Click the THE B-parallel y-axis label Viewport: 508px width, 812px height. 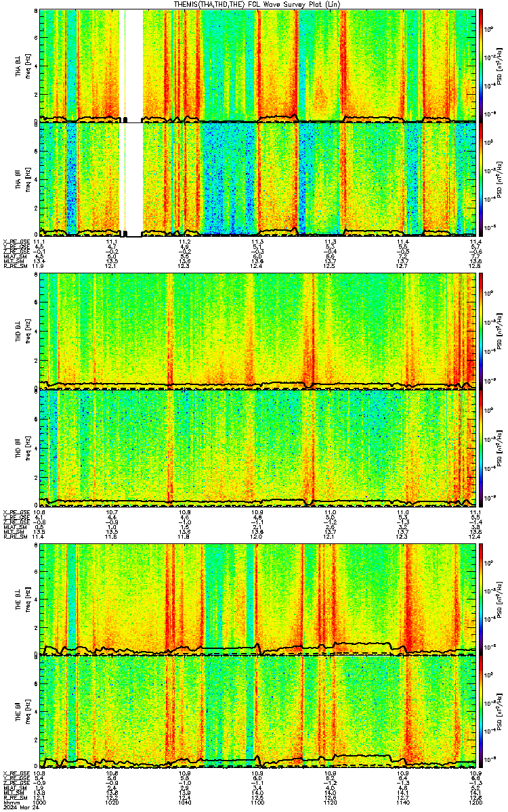pyautogui.click(x=18, y=711)
